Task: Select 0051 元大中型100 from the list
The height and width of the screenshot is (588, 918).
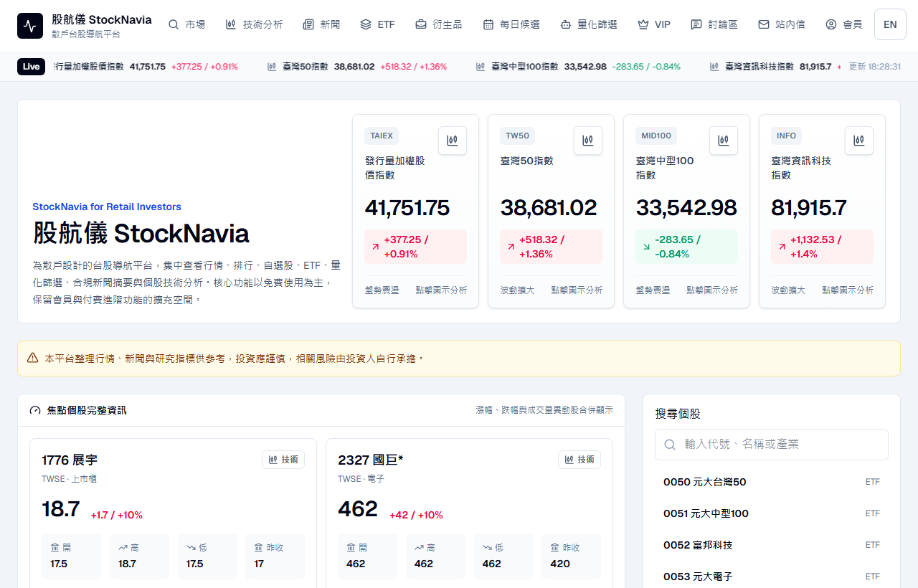Action: 772,513
